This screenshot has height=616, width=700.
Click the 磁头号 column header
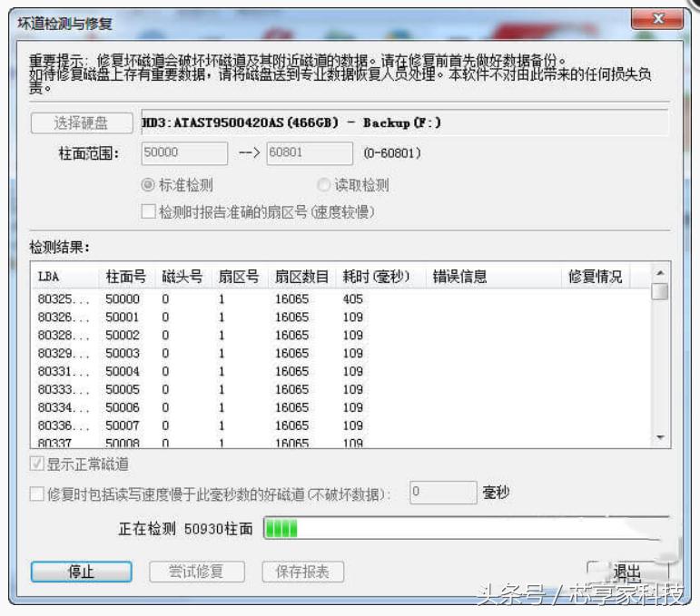(182, 277)
